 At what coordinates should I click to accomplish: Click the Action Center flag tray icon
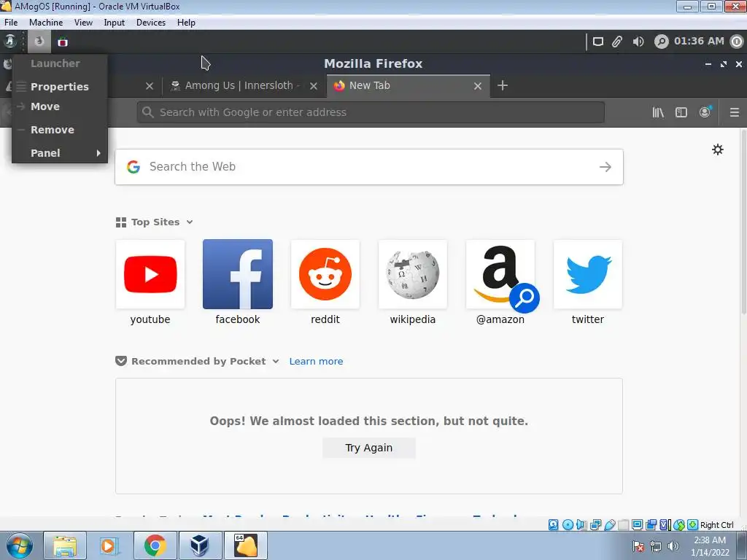point(638,546)
